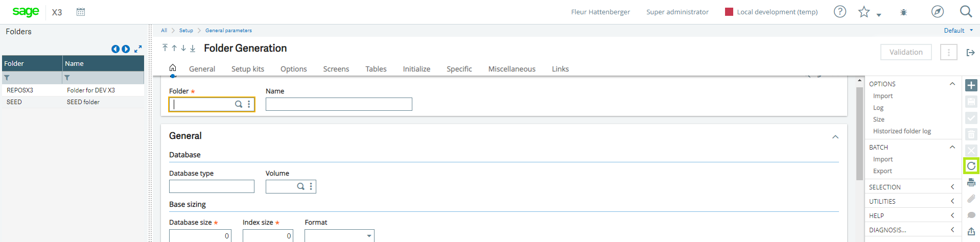Expand the UTILITIES panel section
This screenshot has height=242, width=980.
[952, 201]
